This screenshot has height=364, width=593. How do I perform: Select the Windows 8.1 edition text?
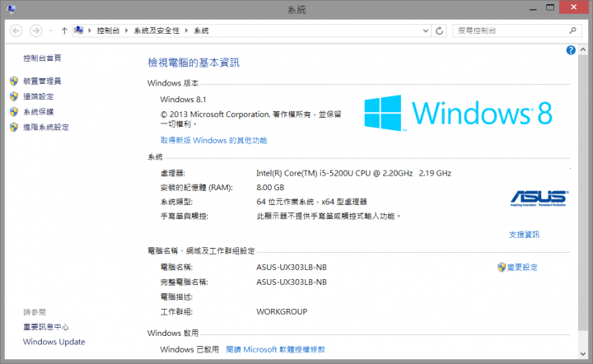(x=183, y=100)
